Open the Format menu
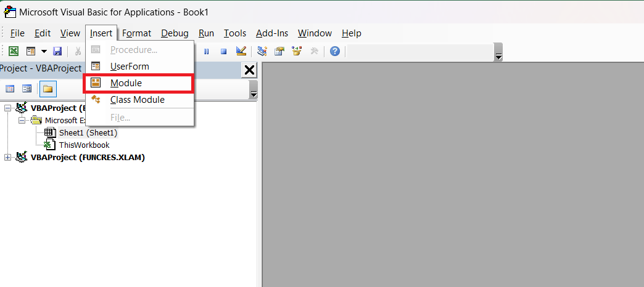This screenshot has width=644, height=287. coord(137,33)
